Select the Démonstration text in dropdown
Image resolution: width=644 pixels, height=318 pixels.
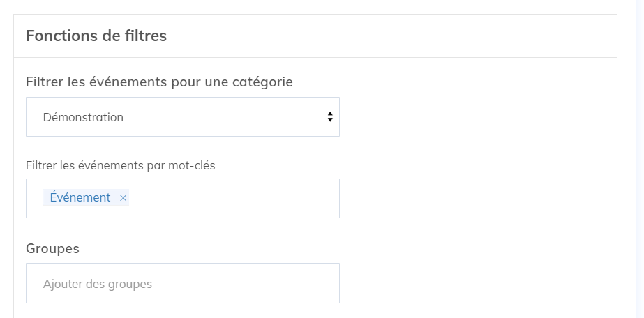83,117
